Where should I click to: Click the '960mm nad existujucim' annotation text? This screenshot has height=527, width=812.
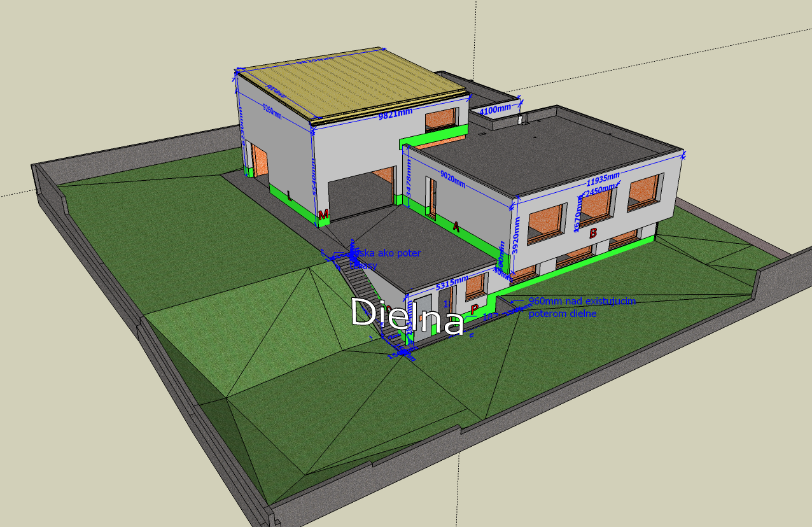pos(582,301)
